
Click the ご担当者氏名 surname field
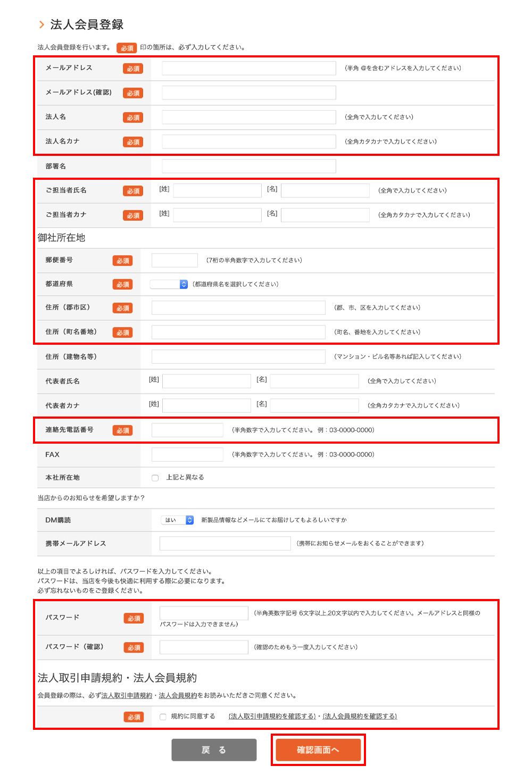pyautogui.click(x=217, y=190)
